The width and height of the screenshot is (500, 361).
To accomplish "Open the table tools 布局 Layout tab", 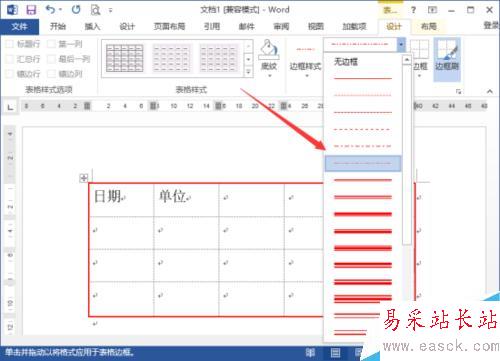I will tap(428, 26).
